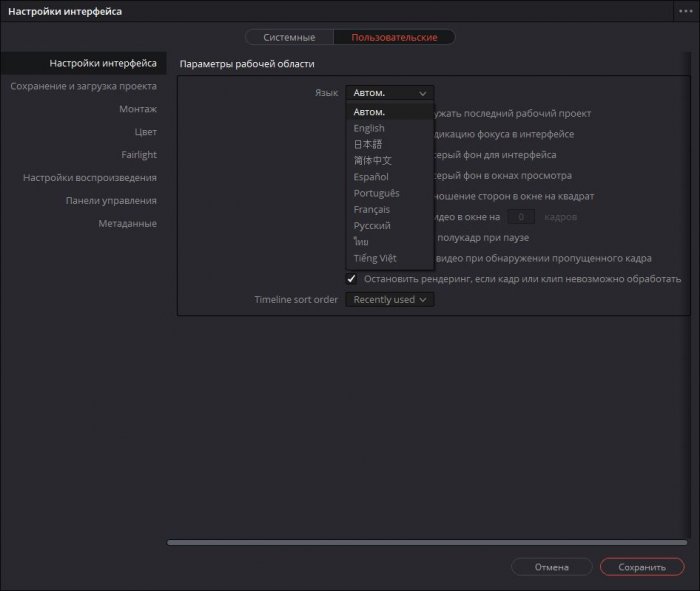Open Fairlight settings section
The image size is (700, 591).
[x=138, y=155]
